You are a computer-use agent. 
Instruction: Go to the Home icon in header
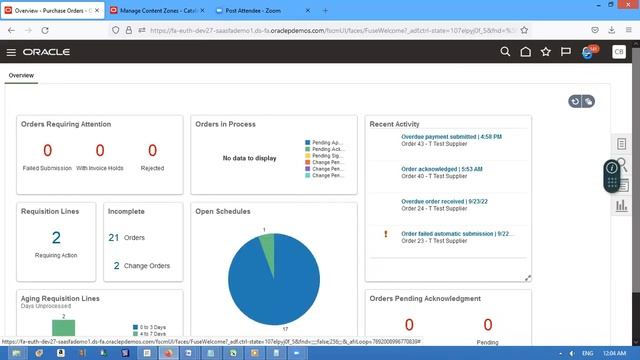(x=525, y=51)
